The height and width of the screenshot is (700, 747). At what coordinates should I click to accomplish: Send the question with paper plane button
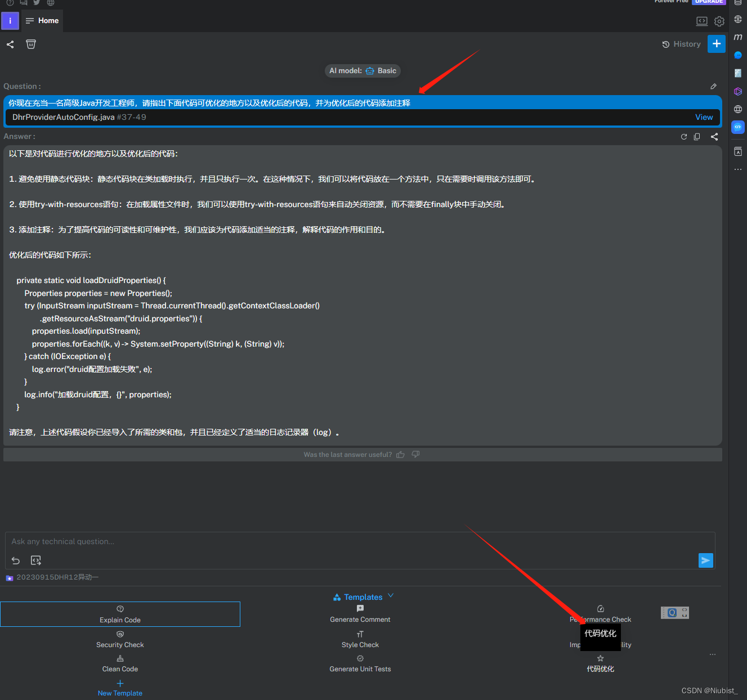705,560
